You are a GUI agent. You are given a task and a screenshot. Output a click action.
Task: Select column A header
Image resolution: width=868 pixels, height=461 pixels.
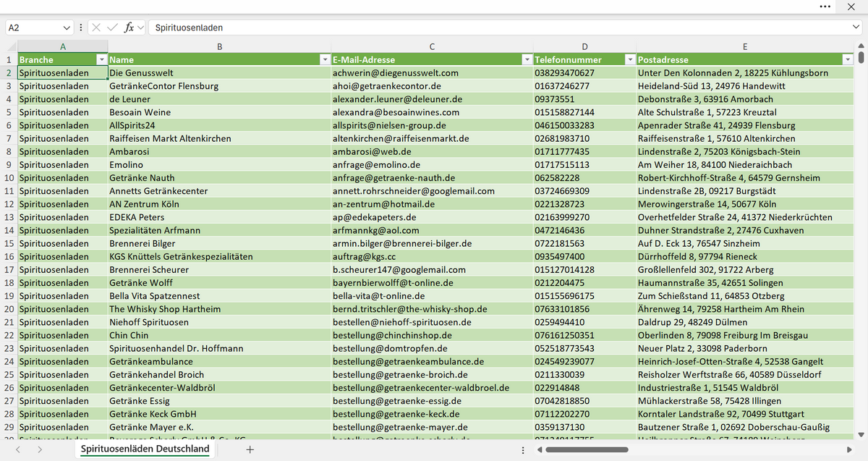(63, 46)
